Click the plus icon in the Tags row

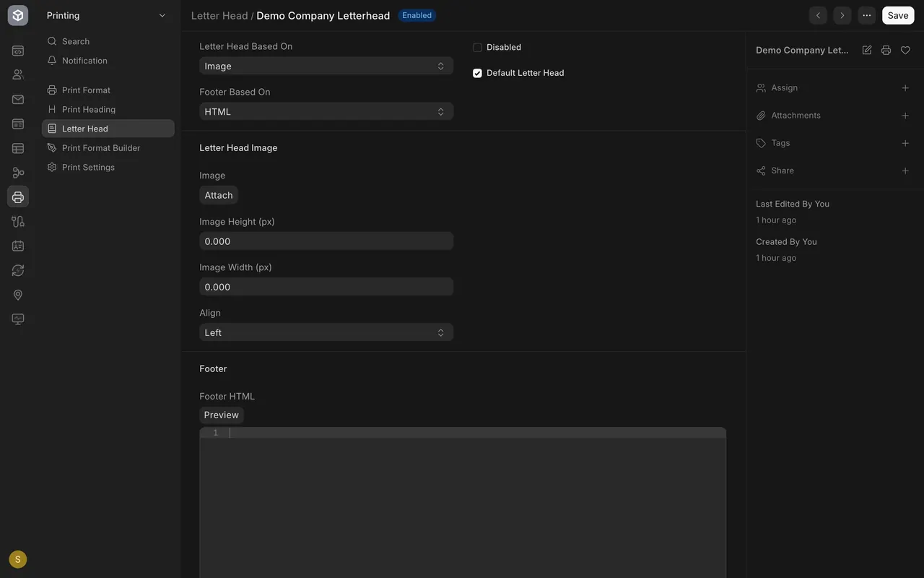tap(905, 143)
